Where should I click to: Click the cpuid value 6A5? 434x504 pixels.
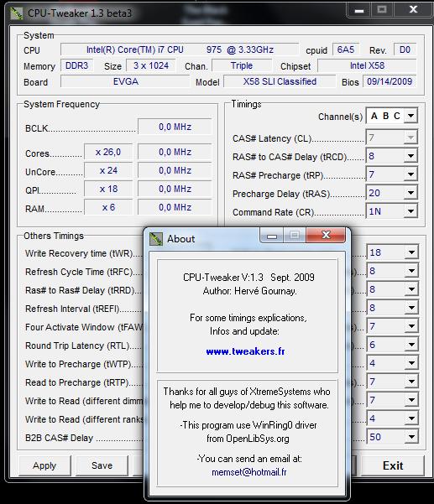(346, 49)
